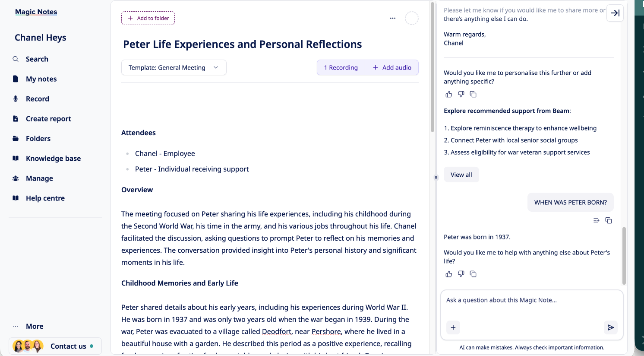Click the edit icon under the user question
This screenshot has width=644, height=356.
tap(596, 220)
